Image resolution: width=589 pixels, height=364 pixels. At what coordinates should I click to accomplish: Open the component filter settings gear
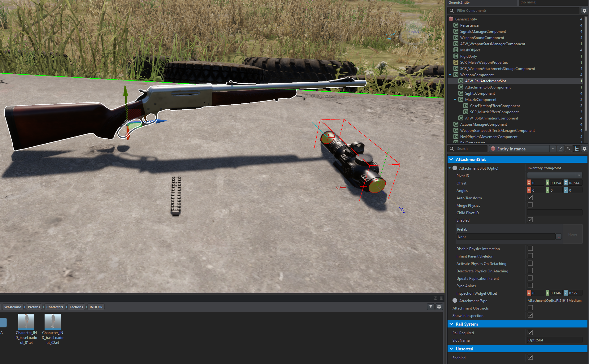pyautogui.click(x=584, y=11)
